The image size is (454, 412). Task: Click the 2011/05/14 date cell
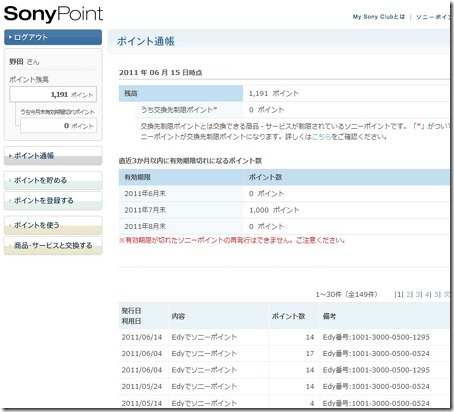pos(142,403)
